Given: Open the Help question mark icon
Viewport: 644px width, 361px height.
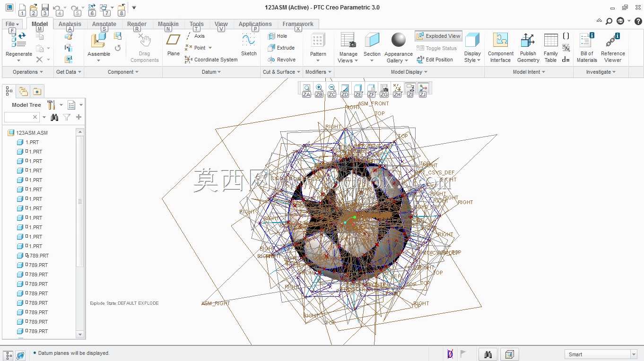Looking at the screenshot, I should click(x=637, y=21).
